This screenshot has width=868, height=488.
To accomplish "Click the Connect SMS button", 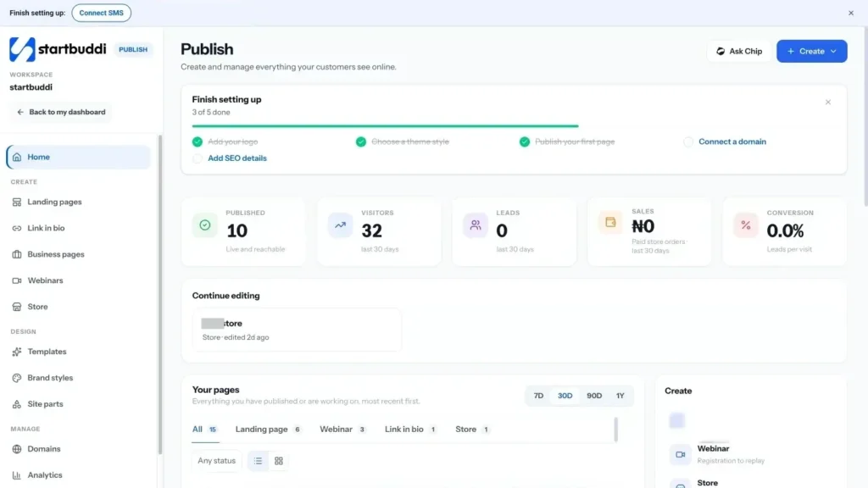I will click(x=102, y=13).
